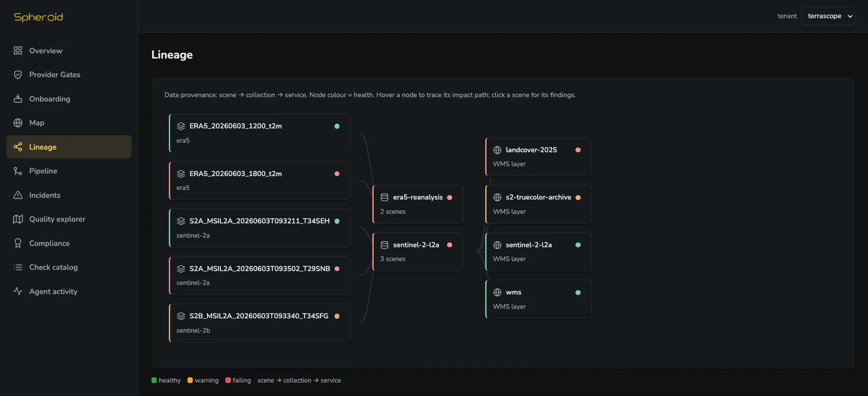
Task: Navigate to Quality explorer
Action: (x=69, y=219)
